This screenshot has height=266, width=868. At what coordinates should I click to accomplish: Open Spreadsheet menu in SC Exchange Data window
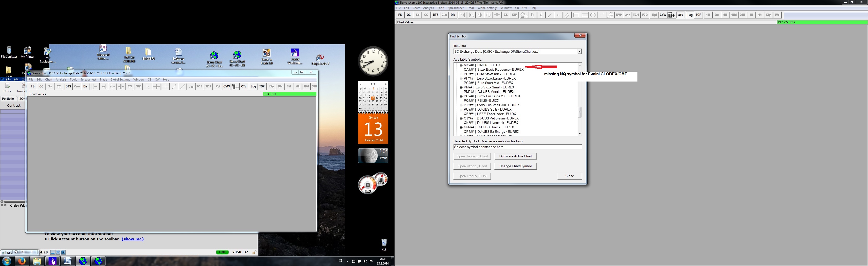88,80
